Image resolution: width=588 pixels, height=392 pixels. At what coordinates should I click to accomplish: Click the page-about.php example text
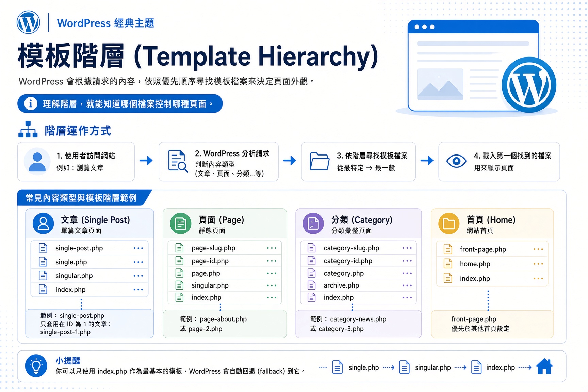pos(223,319)
